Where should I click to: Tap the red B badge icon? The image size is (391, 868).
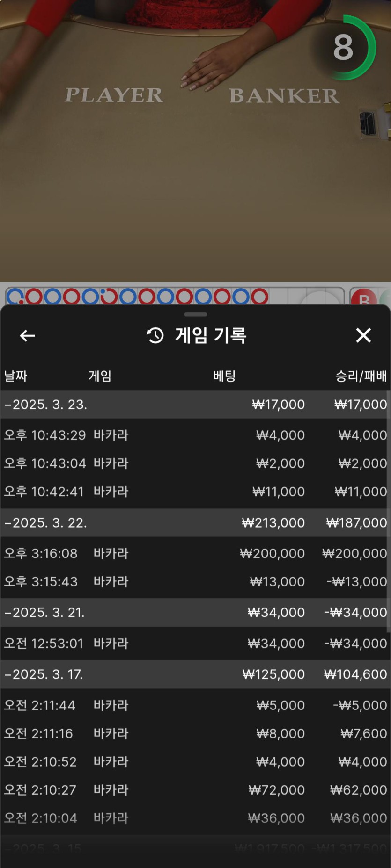[x=364, y=298]
